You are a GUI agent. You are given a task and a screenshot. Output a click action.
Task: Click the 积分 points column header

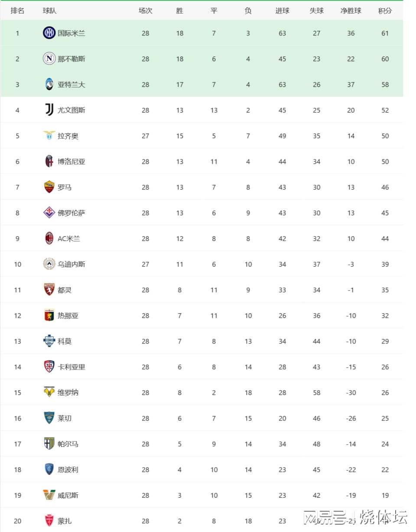click(385, 11)
